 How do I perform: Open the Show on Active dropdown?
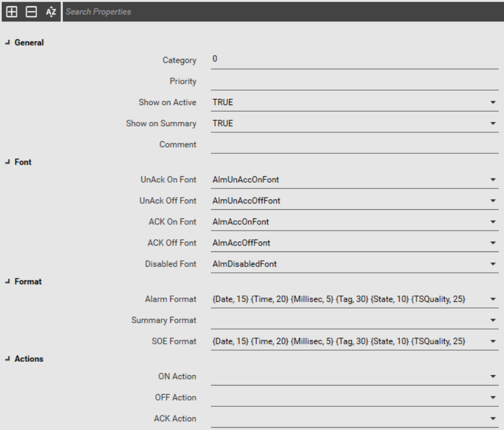pos(354,102)
